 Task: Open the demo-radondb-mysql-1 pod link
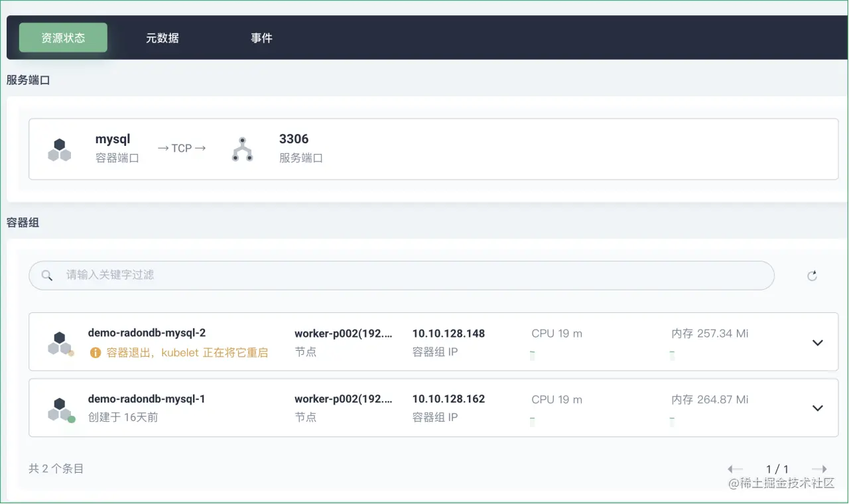click(x=147, y=399)
